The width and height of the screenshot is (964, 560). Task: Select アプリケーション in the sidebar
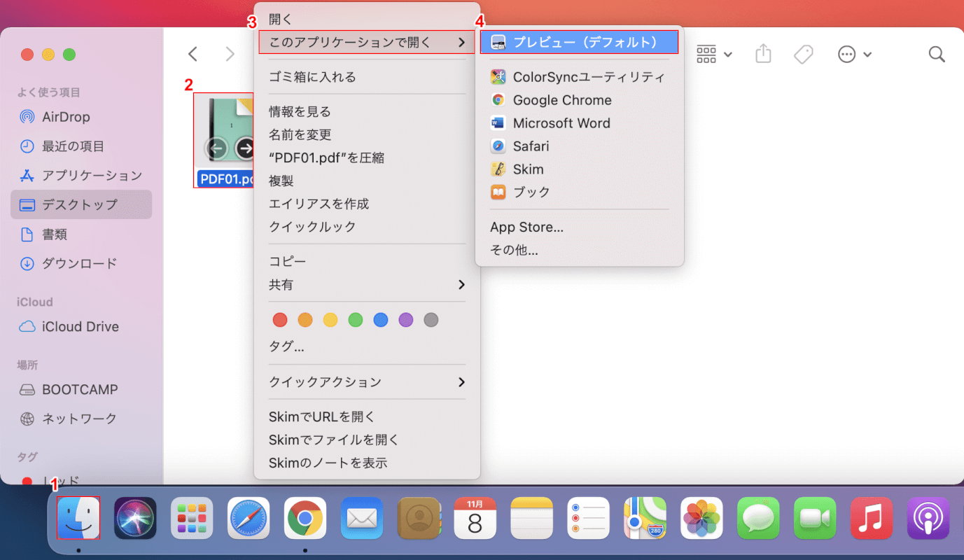[81, 175]
